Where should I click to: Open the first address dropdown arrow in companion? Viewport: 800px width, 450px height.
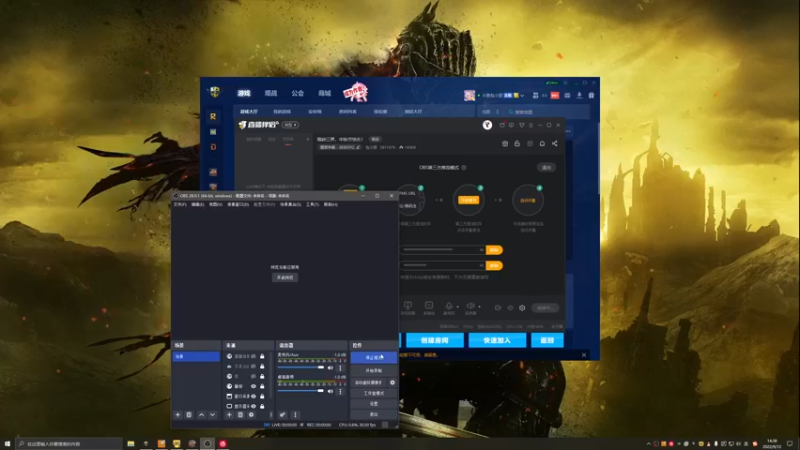pos(481,250)
